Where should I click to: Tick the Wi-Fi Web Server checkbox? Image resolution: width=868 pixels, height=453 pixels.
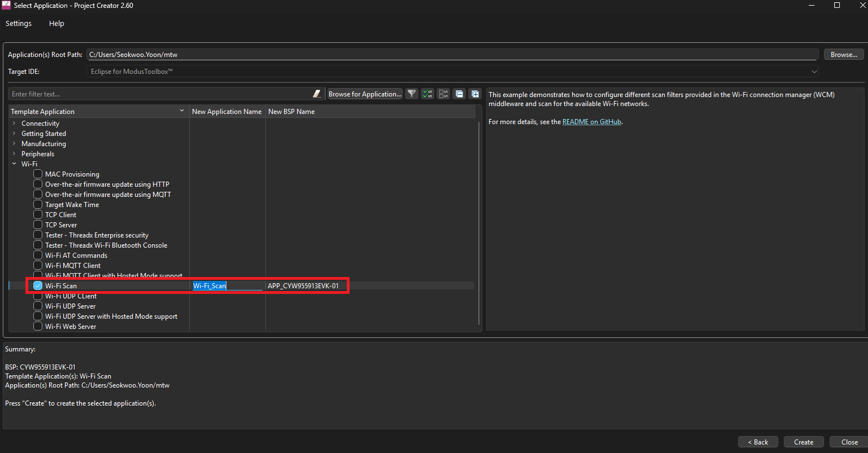[38, 327]
